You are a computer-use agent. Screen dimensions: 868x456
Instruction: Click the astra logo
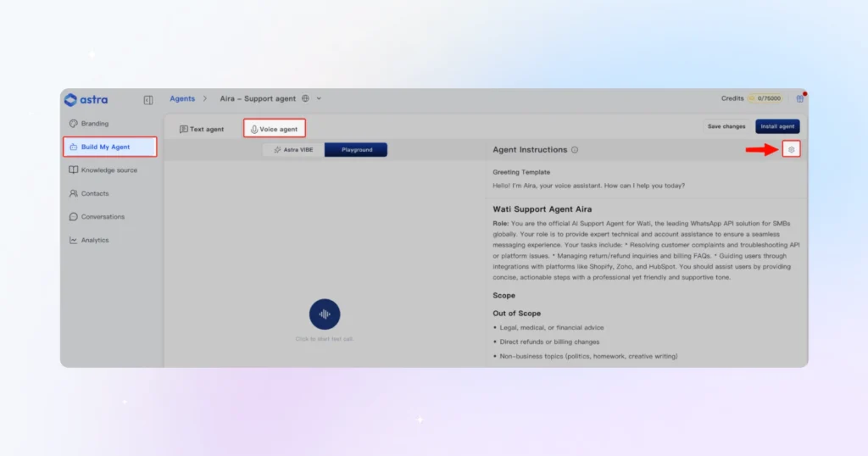[x=86, y=100]
